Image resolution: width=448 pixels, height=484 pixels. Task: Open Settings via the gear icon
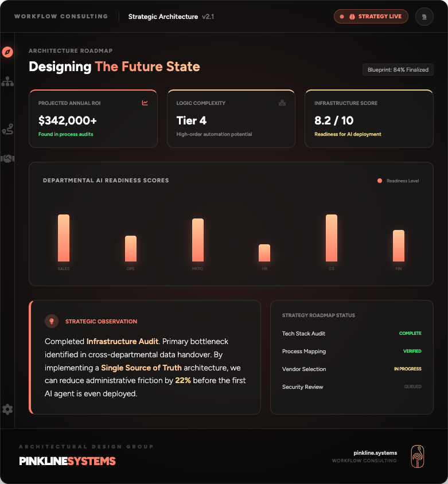(x=7, y=409)
